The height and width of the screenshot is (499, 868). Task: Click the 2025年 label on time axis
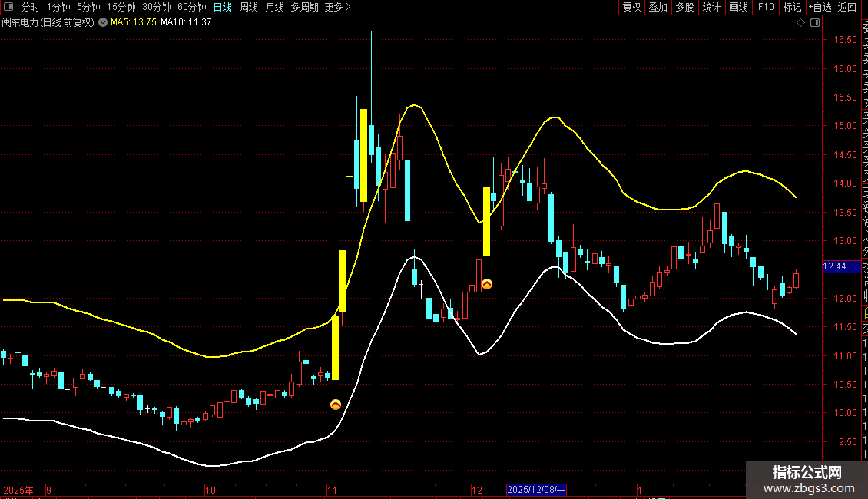[18, 490]
